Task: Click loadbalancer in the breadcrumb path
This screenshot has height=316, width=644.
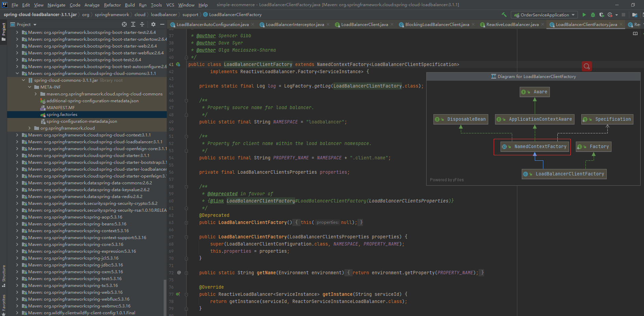Action: pos(164,15)
